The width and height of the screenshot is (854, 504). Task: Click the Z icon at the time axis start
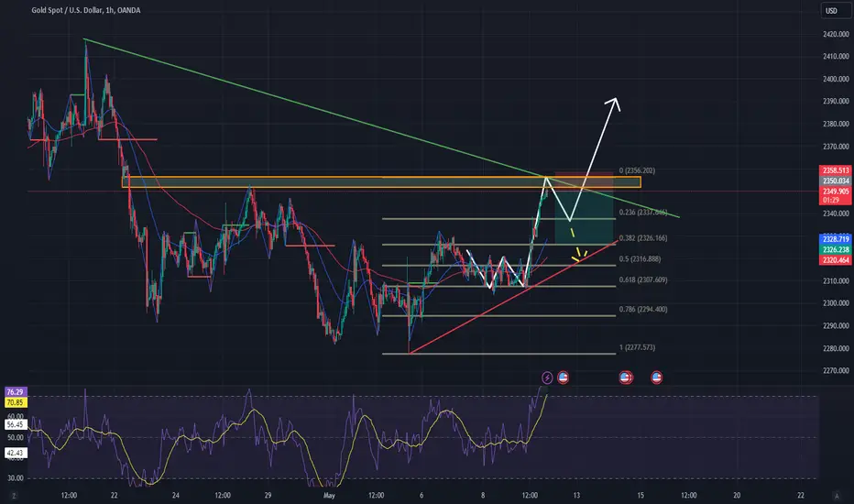pos(14,495)
